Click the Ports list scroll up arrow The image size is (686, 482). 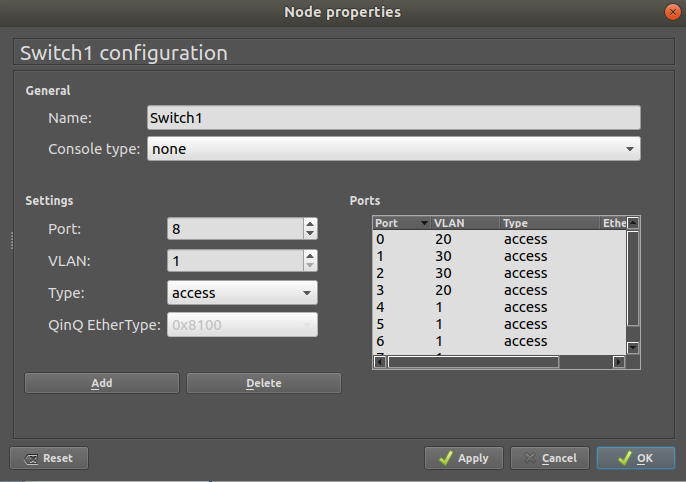pyautogui.click(x=633, y=223)
